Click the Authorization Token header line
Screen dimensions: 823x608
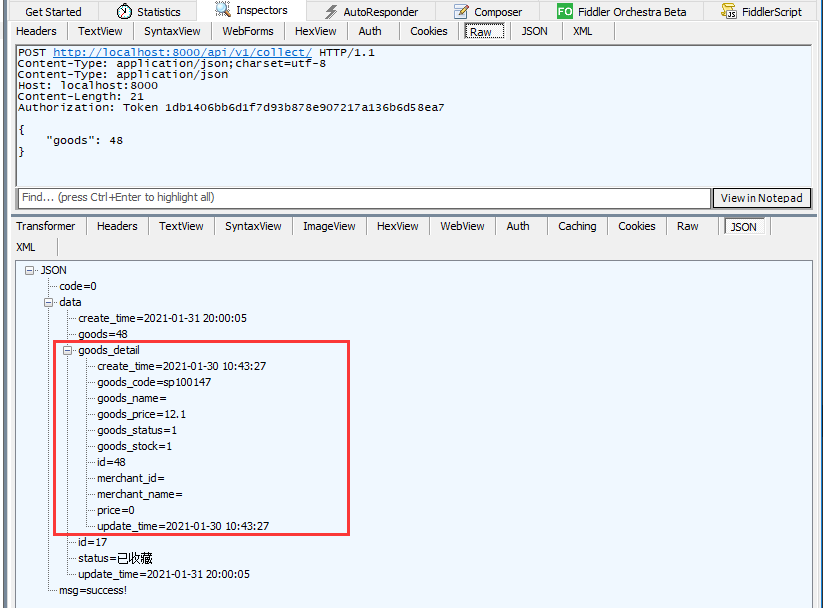[231, 108]
